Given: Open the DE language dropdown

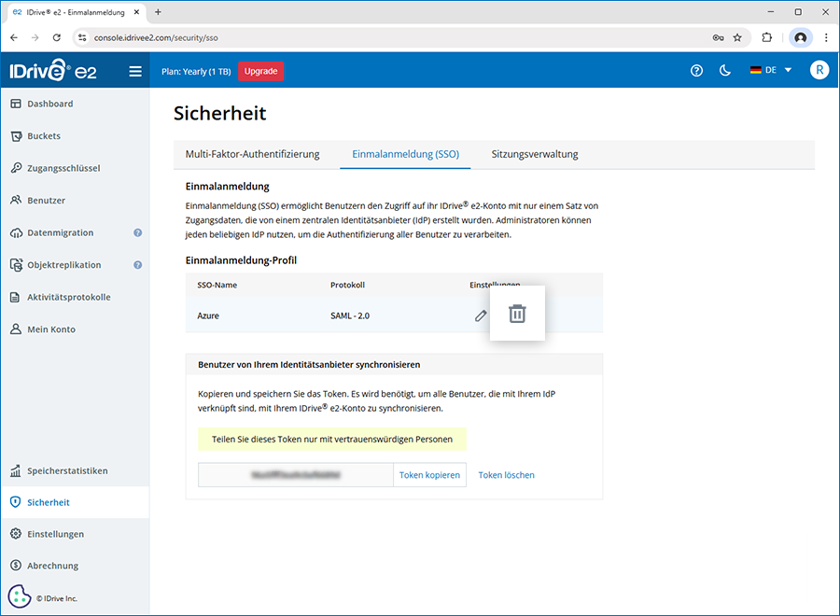Looking at the screenshot, I should tap(771, 71).
